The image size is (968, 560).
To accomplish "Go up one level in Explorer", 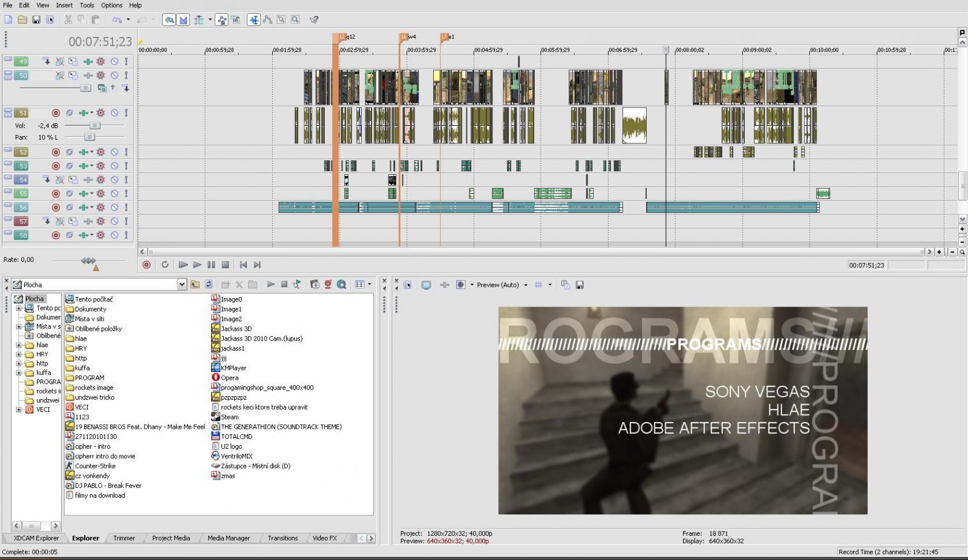I will click(195, 285).
